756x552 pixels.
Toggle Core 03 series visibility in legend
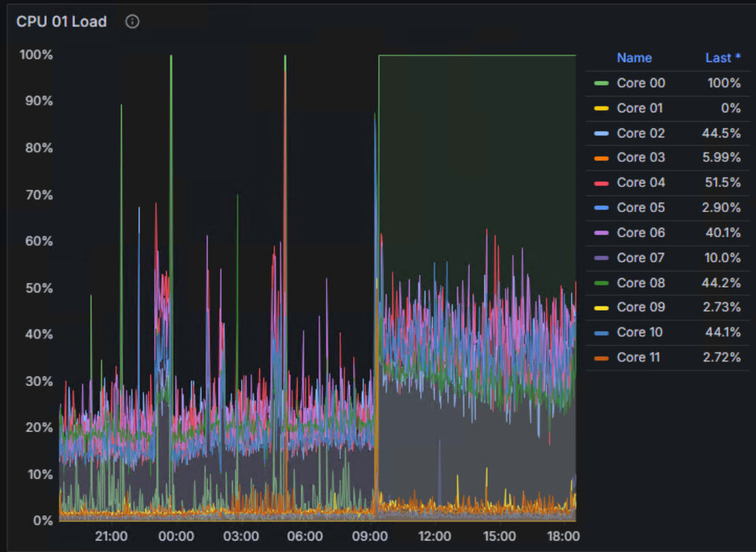tap(641, 157)
